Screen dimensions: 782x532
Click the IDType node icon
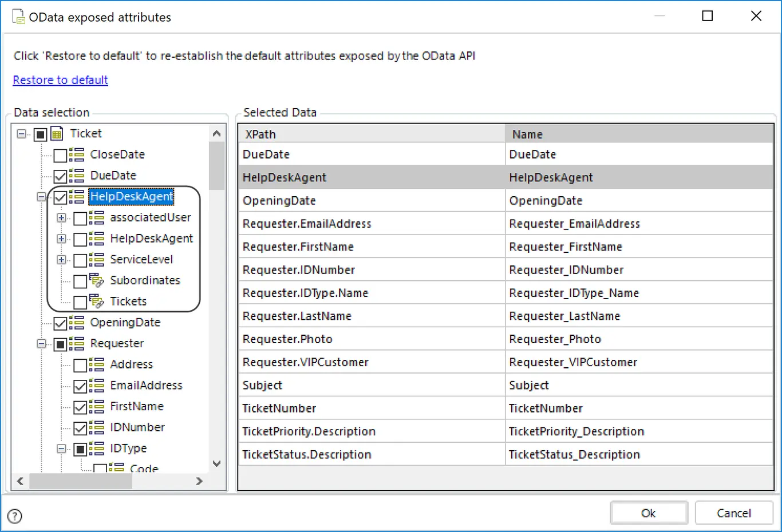[x=96, y=448]
